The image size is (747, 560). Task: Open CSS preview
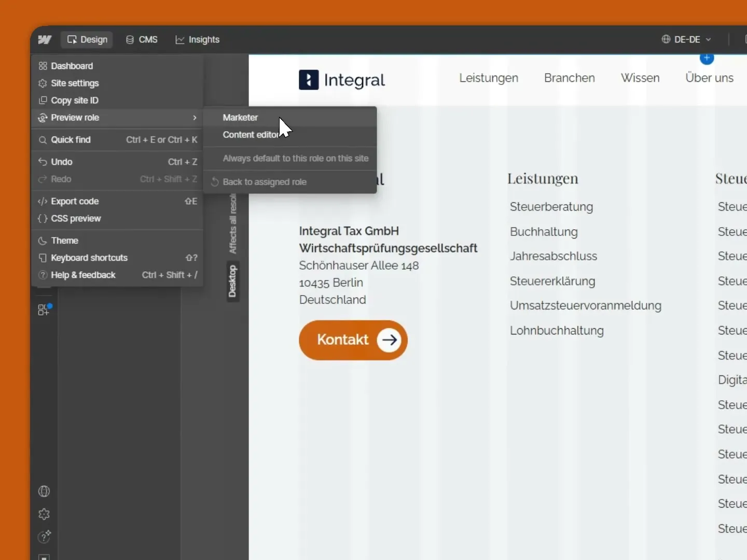pyautogui.click(x=117, y=218)
